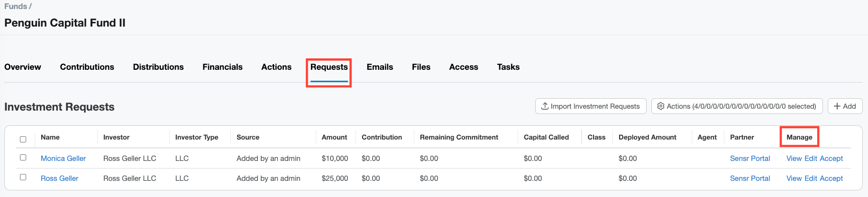
Task: Open Monica Geller investor request link
Action: tap(63, 159)
